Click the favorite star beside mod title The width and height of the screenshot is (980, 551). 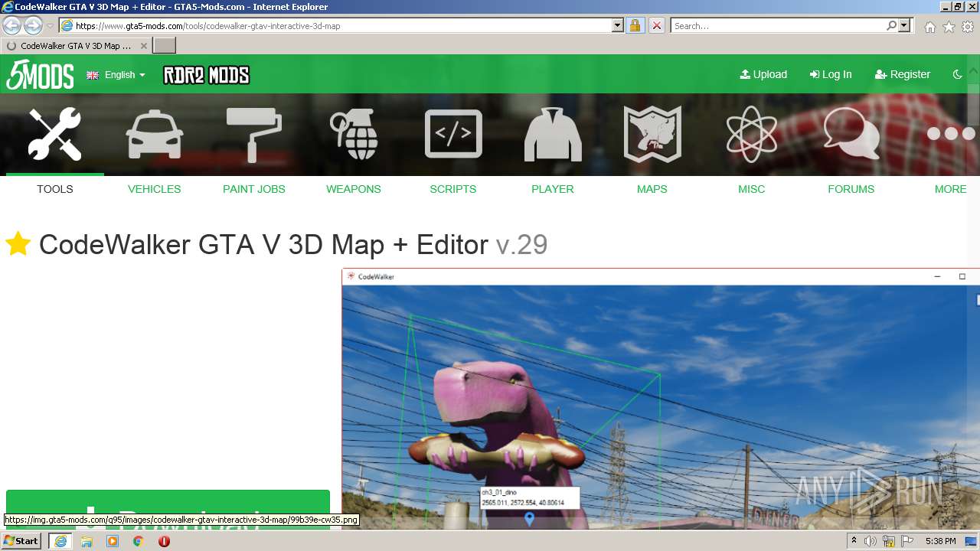point(18,245)
